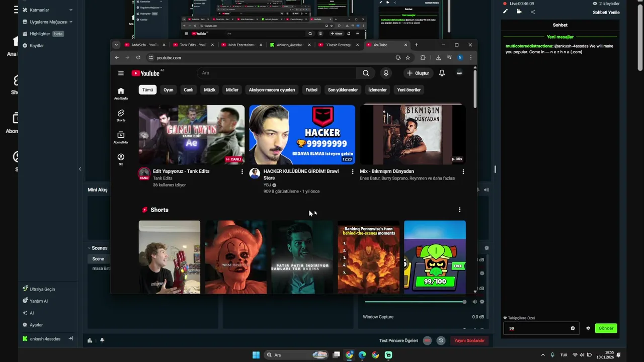Viewport: 644px width, 362px height.
Task: Switch to ArdaSefa YouTube tab
Action: click(145, 45)
